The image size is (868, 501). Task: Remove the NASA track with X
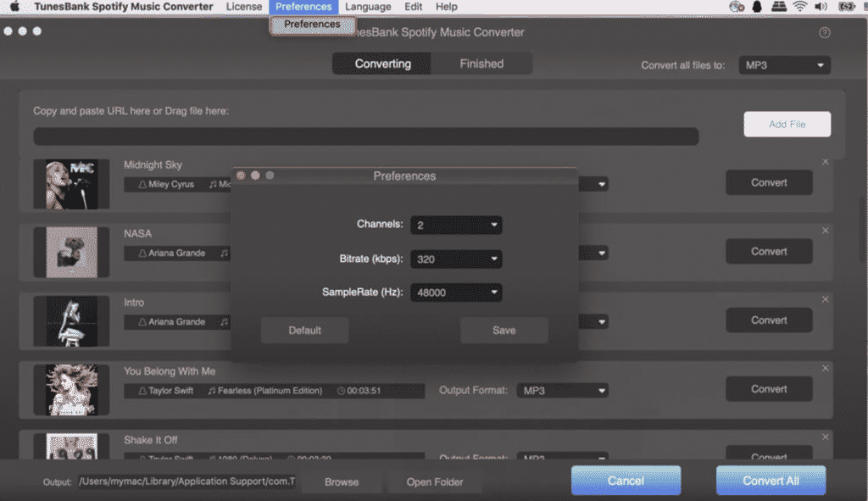coord(825,231)
